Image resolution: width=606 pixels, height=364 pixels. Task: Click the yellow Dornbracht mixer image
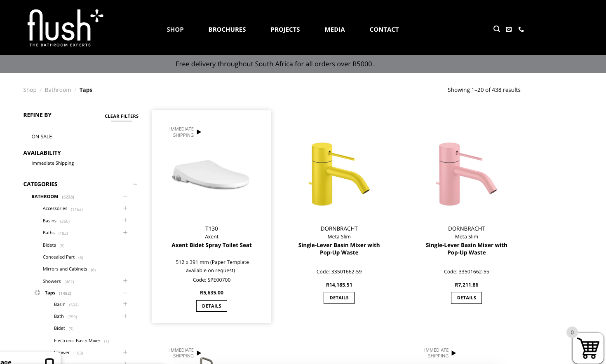tap(339, 174)
